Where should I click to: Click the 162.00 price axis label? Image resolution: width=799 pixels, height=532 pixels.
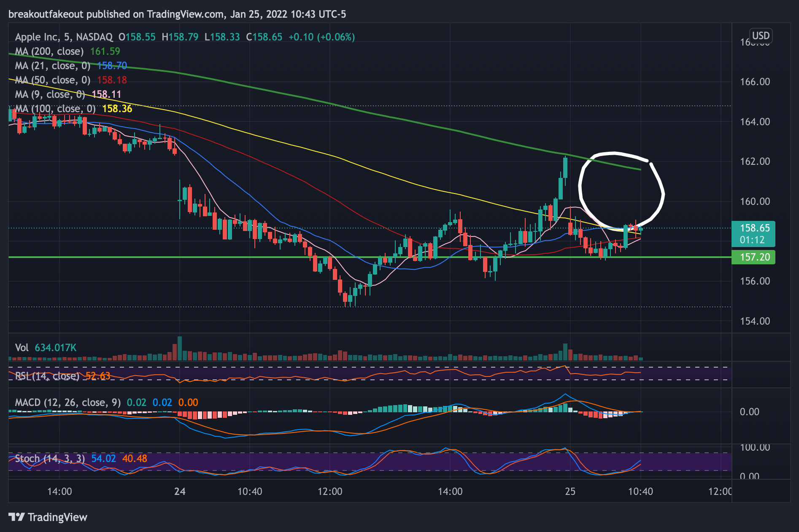click(755, 161)
